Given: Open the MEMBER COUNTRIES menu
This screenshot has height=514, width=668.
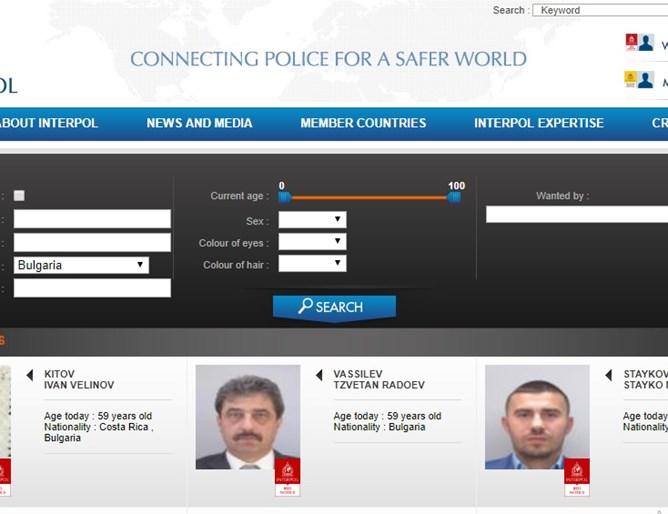Looking at the screenshot, I should tap(363, 123).
